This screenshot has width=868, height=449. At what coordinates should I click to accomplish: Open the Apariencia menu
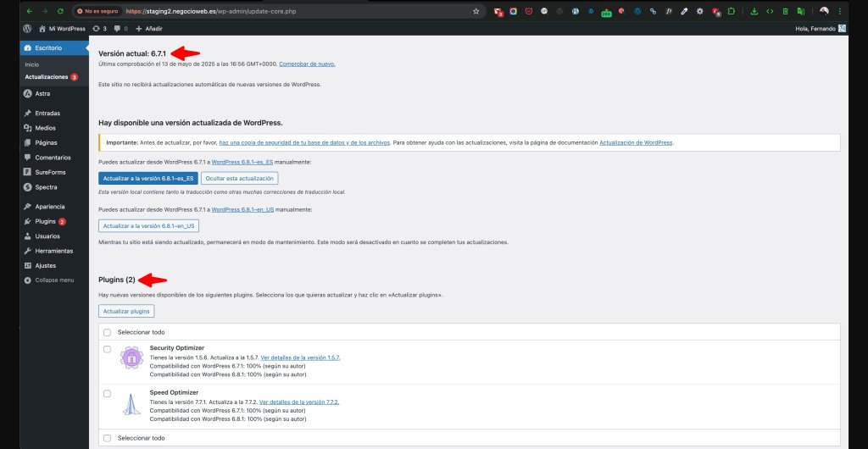pyautogui.click(x=54, y=206)
